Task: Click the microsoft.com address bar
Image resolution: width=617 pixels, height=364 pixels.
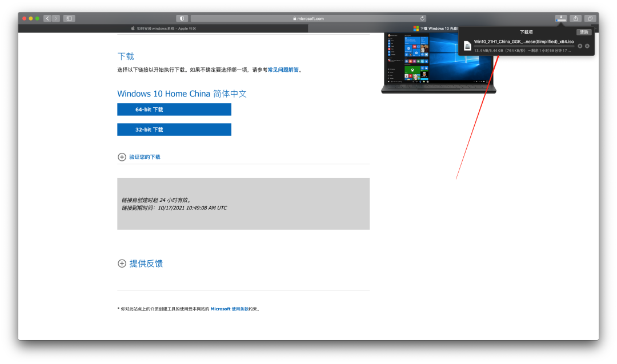Action: click(308, 18)
